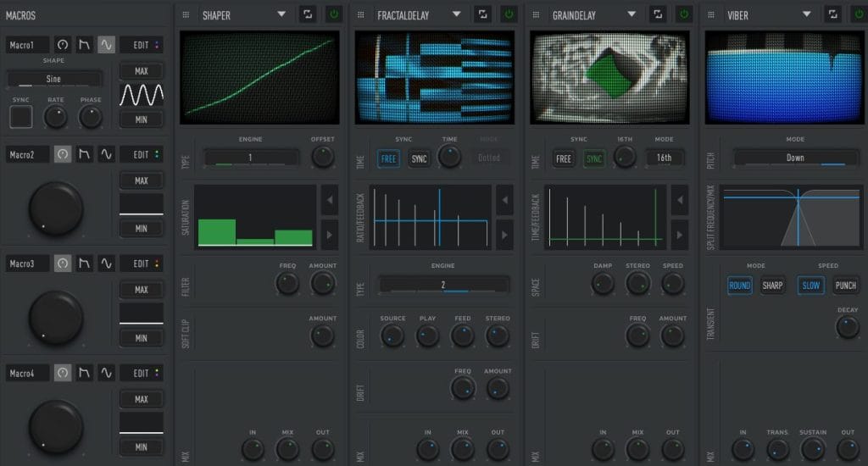
Task: Choose Sharp transient mode in Viber
Action: (x=772, y=286)
